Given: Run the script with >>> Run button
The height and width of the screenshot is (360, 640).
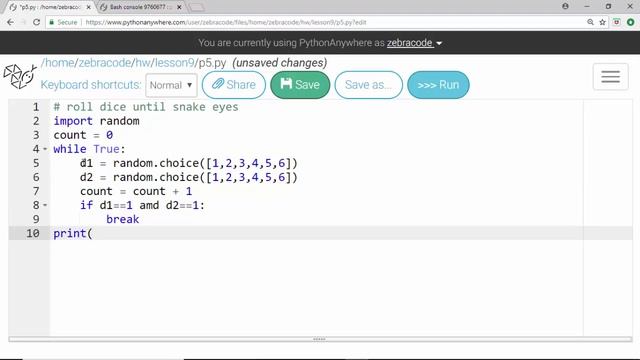Looking at the screenshot, I should click(438, 85).
